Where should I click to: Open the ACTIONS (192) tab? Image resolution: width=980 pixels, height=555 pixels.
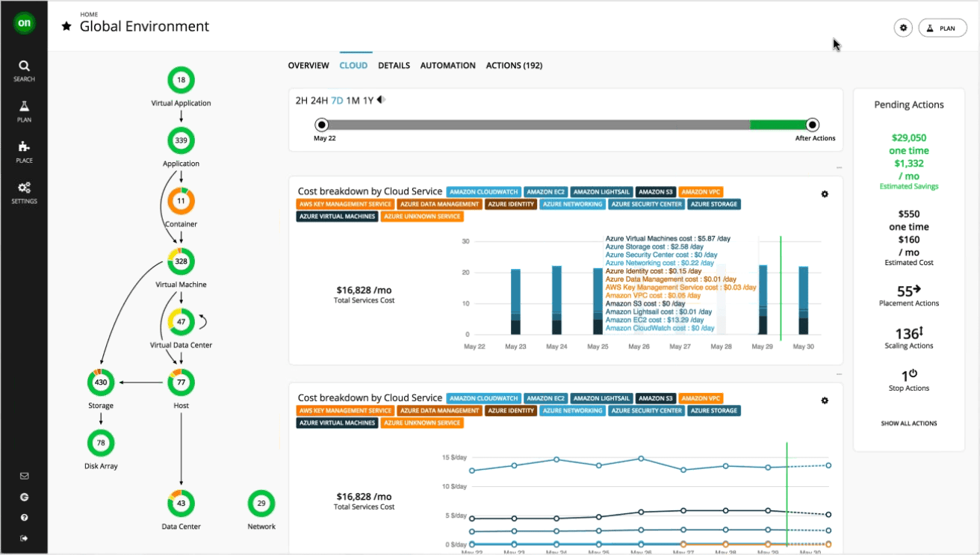514,66
